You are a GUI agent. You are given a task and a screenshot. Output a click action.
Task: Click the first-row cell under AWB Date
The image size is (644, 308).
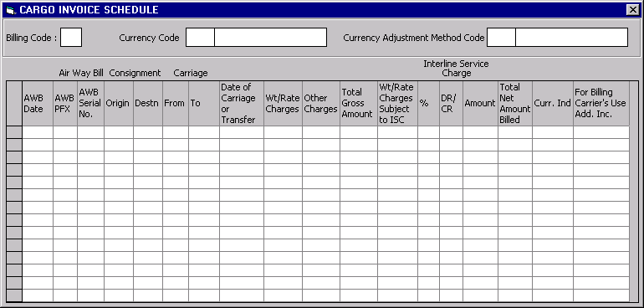[x=38, y=132]
